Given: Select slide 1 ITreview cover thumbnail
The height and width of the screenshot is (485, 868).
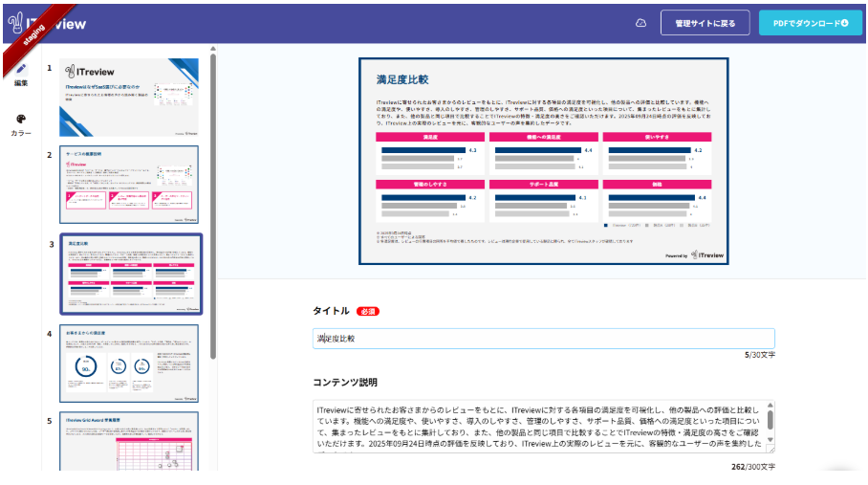Looking at the screenshot, I should (x=129, y=98).
